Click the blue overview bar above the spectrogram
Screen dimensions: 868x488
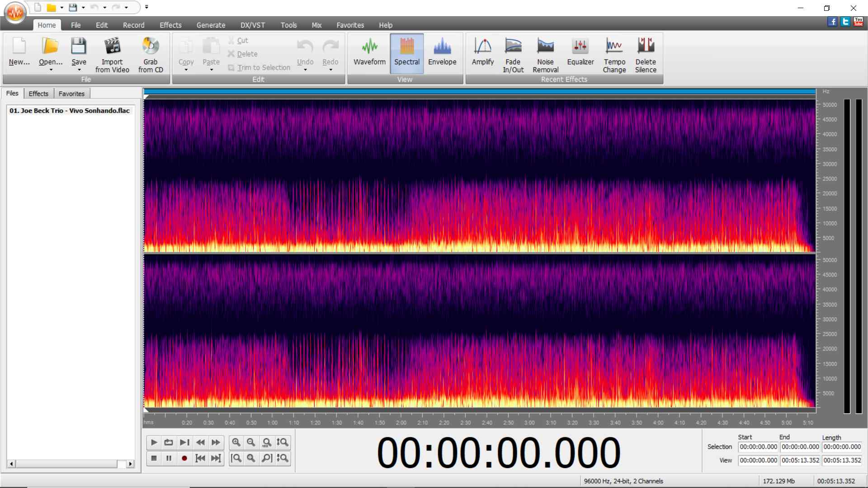point(480,92)
